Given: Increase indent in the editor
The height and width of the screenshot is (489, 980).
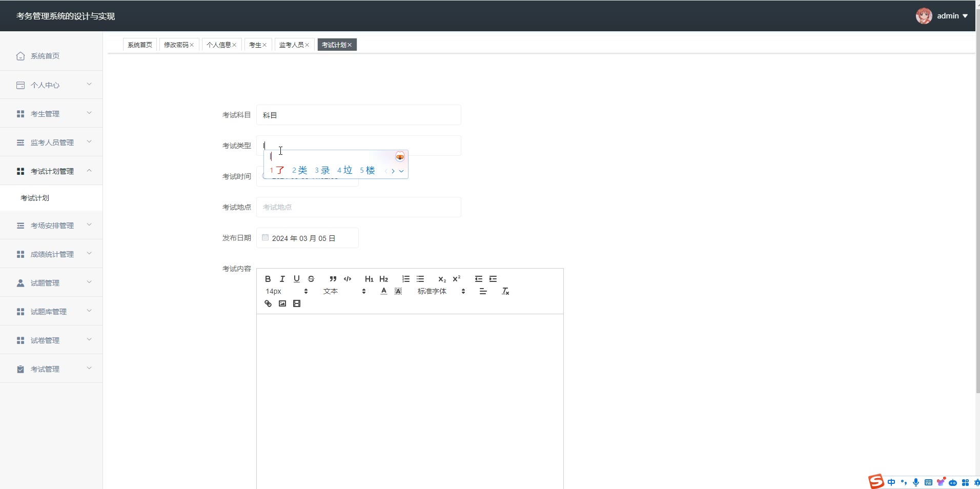Looking at the screenshot, I should click(493, 279).
